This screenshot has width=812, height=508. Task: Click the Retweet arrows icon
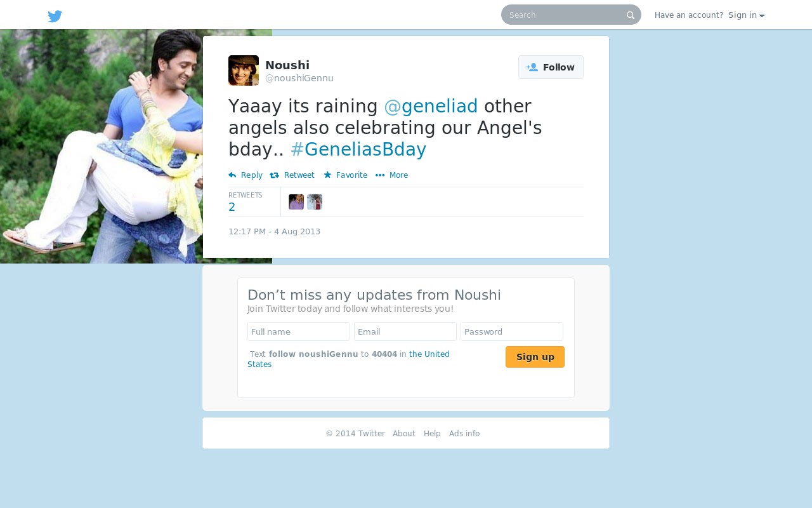[274, 175]
